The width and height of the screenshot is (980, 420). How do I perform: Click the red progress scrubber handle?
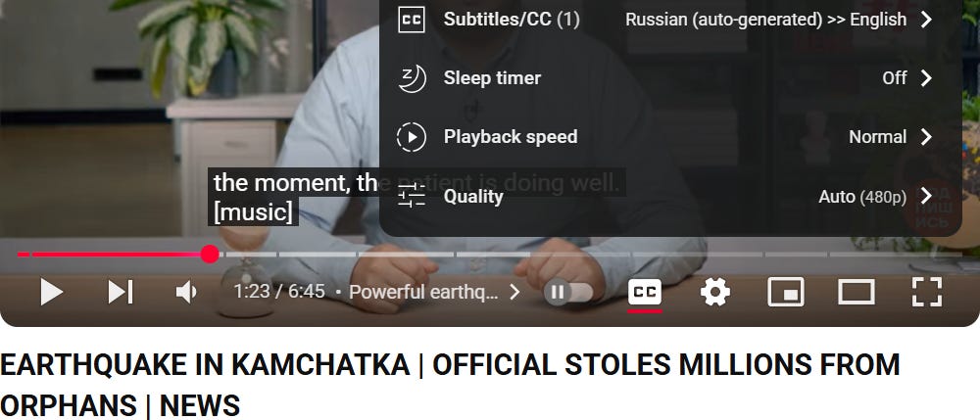210,254
